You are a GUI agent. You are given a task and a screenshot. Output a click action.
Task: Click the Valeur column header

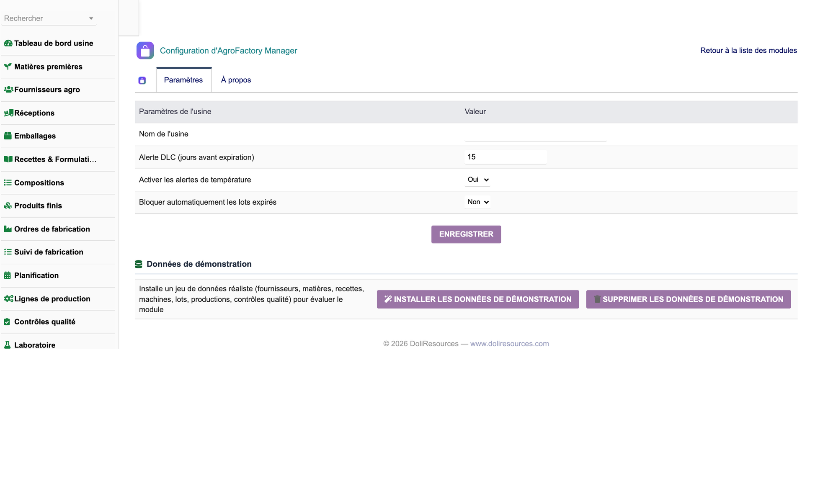[475, 112]
